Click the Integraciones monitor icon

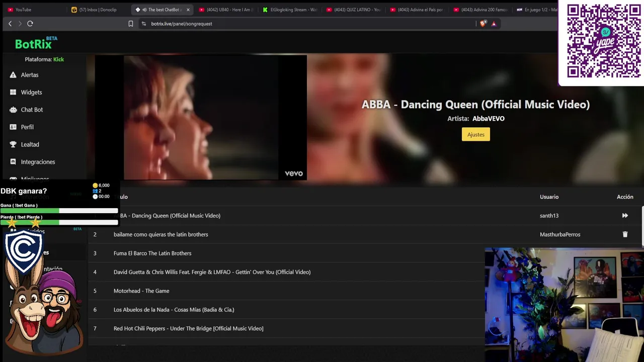tap(13, 162)
